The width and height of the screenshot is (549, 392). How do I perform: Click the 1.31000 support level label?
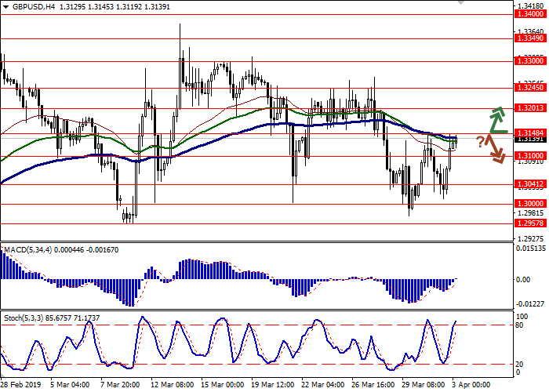point(531,156)
